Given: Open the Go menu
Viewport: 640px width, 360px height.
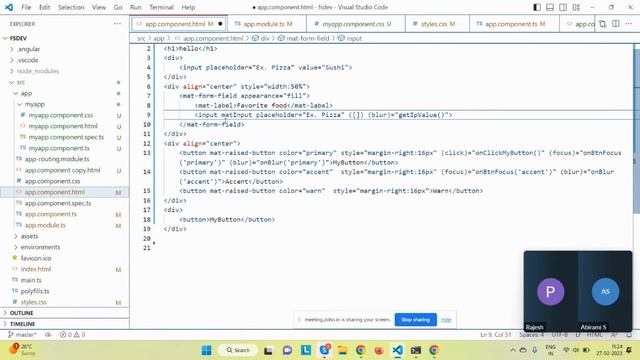Looking at the screenshot, I should click(118, 7).
